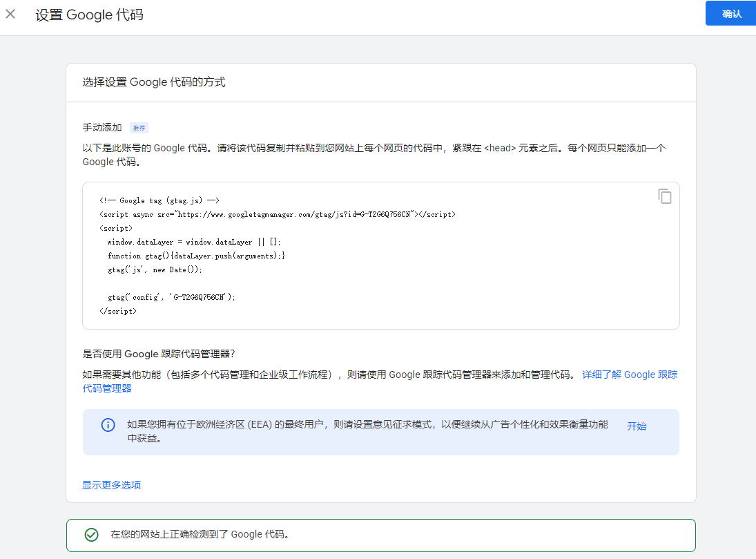Select the 手动添加 heading text
The width and height of the screenshot is (756, 559).
102,127
